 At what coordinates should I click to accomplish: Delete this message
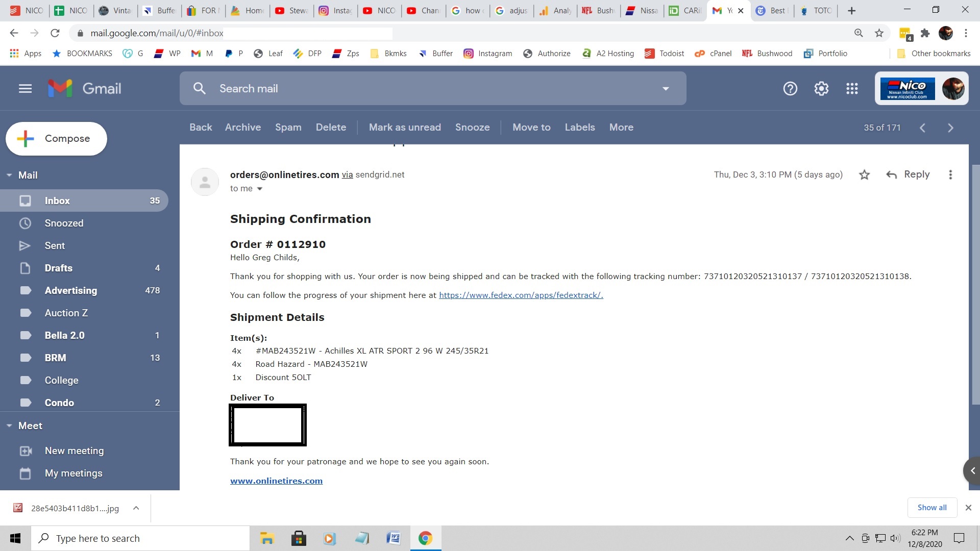pos(331,128)
